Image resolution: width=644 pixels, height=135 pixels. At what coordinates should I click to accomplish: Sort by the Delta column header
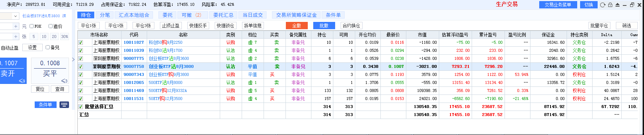point(607,35)
